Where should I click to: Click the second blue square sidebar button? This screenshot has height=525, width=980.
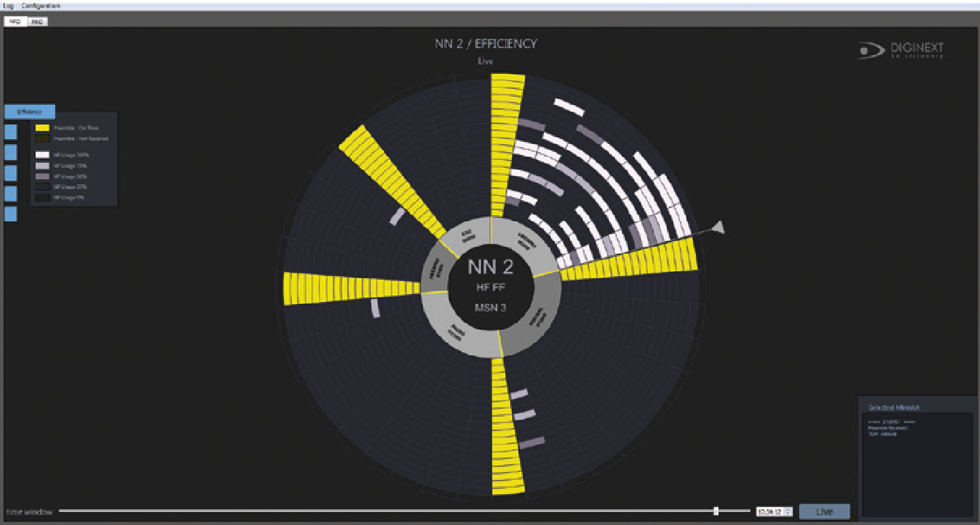pyautogui.click(x=11, y=153)
